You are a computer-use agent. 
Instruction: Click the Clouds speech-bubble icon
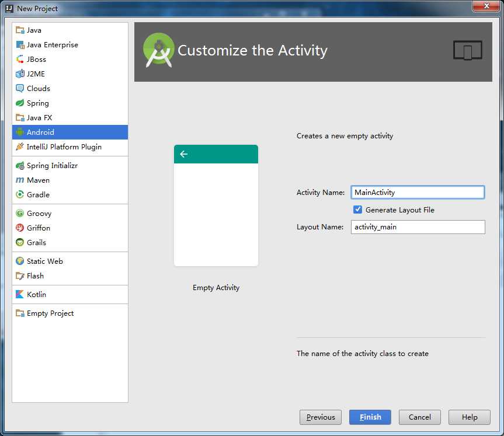click(x=20, y=88)
